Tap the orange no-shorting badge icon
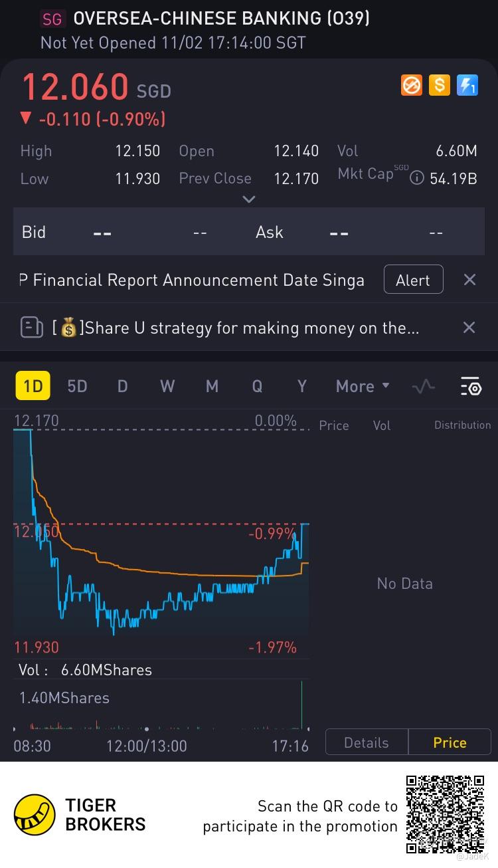The image size is (498, 868). coord(412,85)
